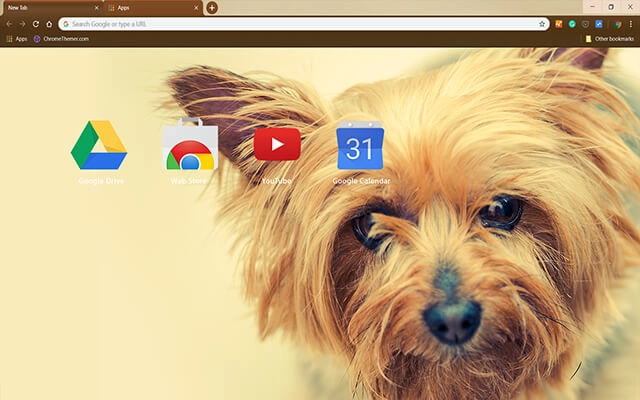Reload the current page

point(36,24)
